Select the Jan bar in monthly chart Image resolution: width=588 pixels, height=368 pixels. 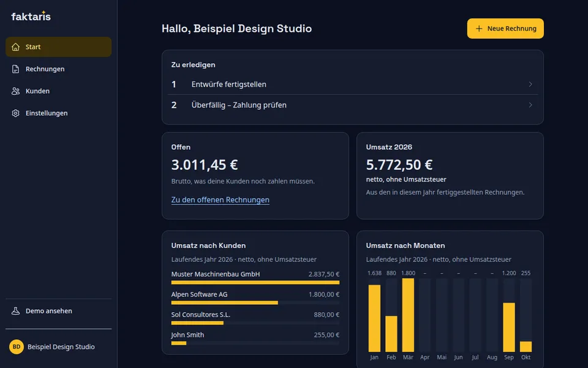(374, 318)
